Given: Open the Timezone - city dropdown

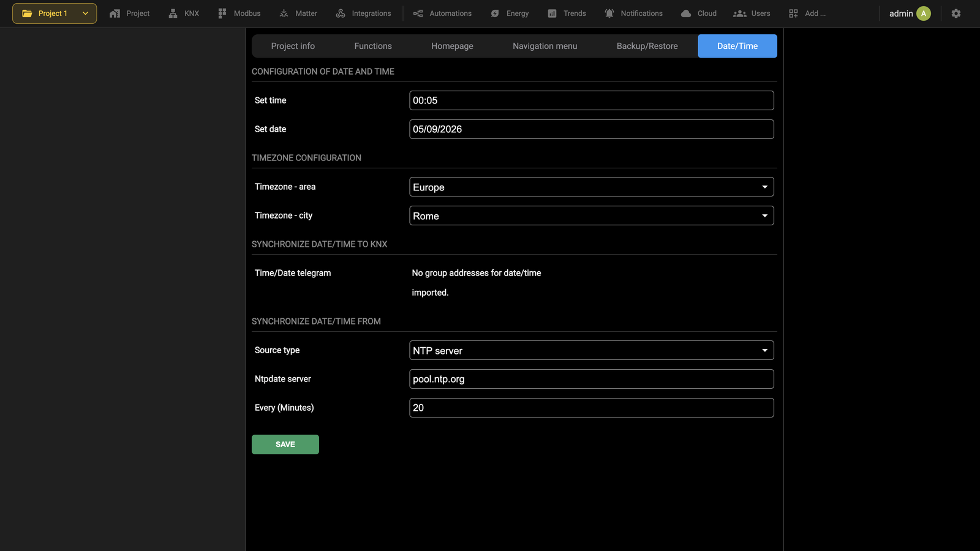Looking at the screenshot, I should tap(591, 216).
